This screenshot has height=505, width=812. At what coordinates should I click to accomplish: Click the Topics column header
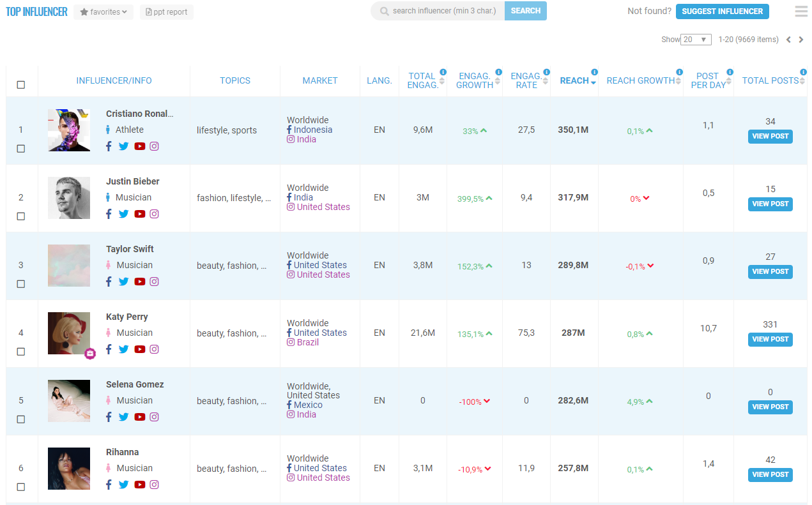(235, 80)
